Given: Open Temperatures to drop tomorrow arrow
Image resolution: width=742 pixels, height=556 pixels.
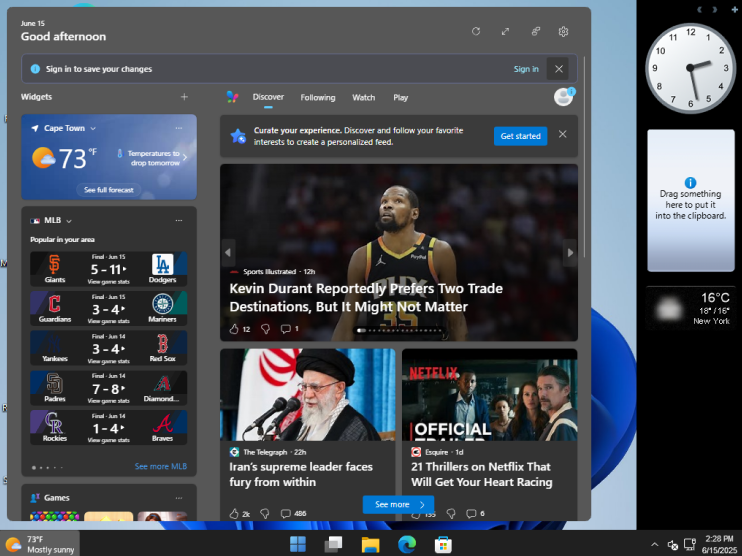Looking at the screenshot, I should [185, 158].
